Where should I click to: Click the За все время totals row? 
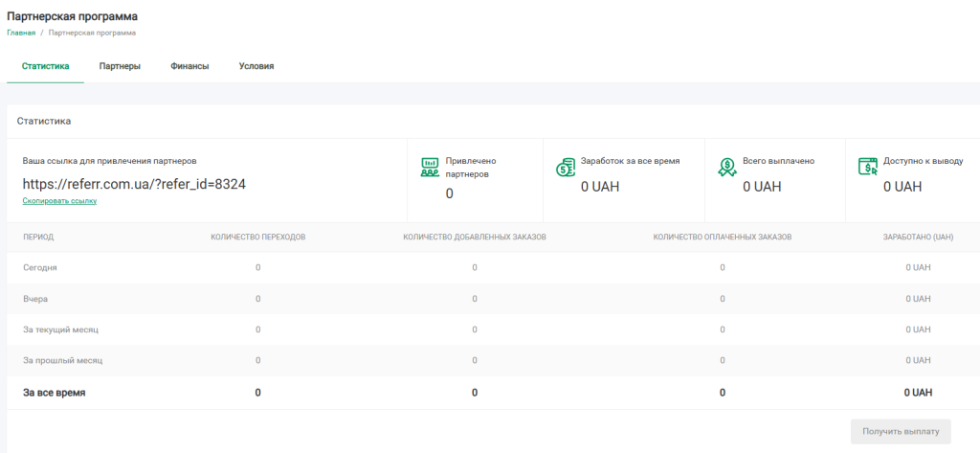(x=56, y=392)
